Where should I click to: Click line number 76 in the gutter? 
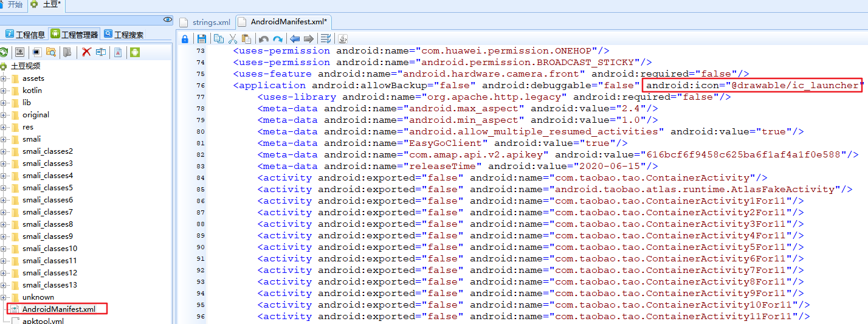(x=201, y=86)
